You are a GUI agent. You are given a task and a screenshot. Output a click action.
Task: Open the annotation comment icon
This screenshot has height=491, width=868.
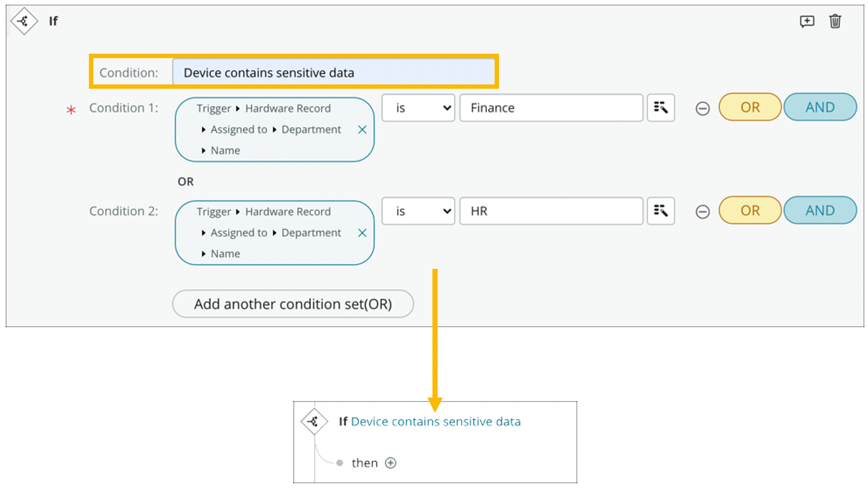coord(807,21)
